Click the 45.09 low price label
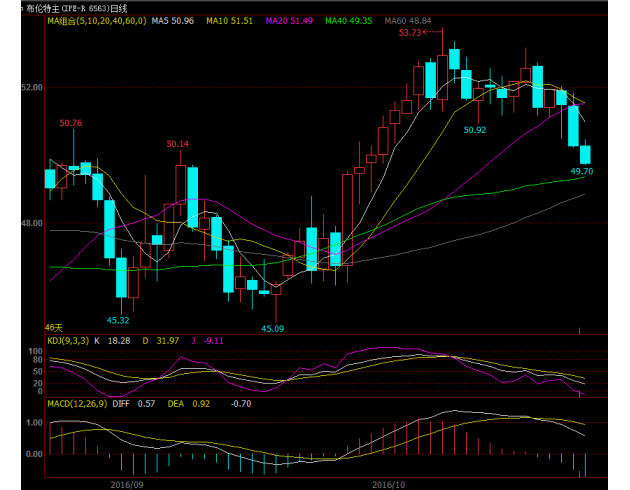Image resolution: width=630 pixels, height=490 pixels. point(272,329)
